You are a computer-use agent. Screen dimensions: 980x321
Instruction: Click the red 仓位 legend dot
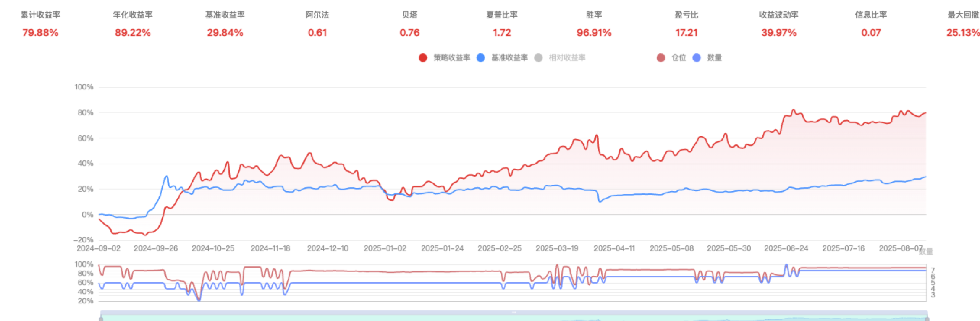[661, 58]
